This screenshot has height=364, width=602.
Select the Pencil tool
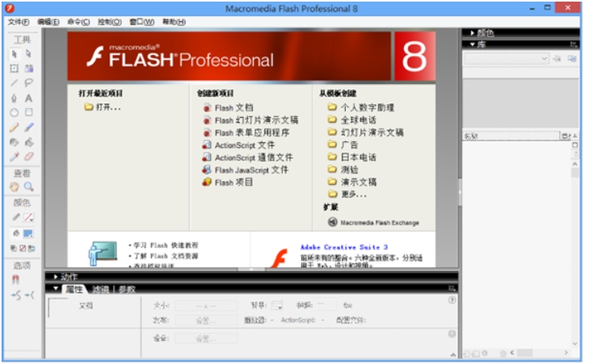15,128
